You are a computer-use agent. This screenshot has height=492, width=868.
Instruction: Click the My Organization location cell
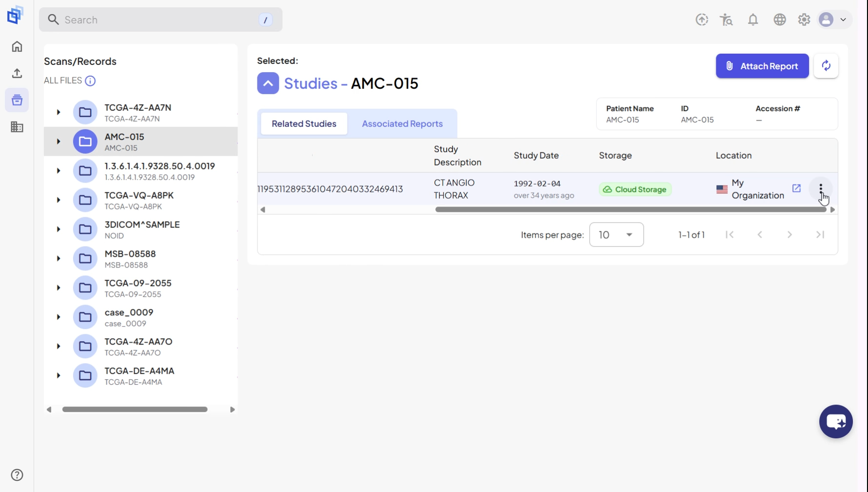pos(757,189)
